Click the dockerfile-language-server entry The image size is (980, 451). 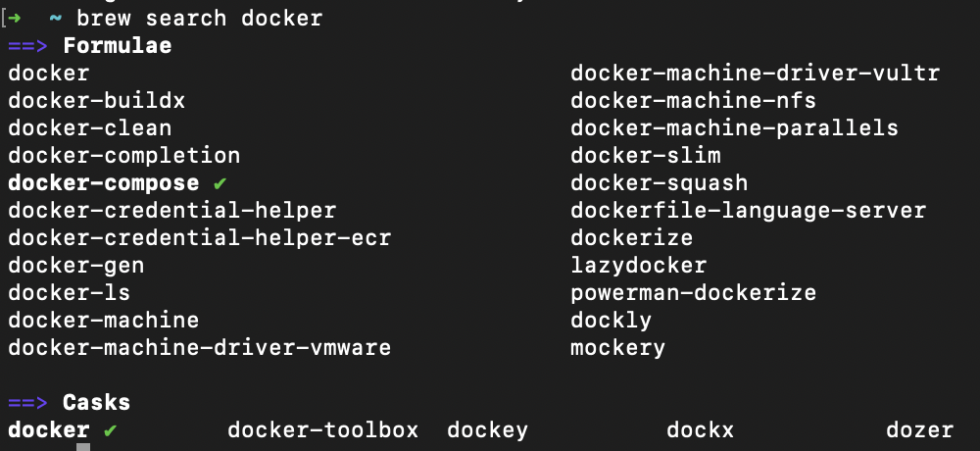tap(748, 211)
